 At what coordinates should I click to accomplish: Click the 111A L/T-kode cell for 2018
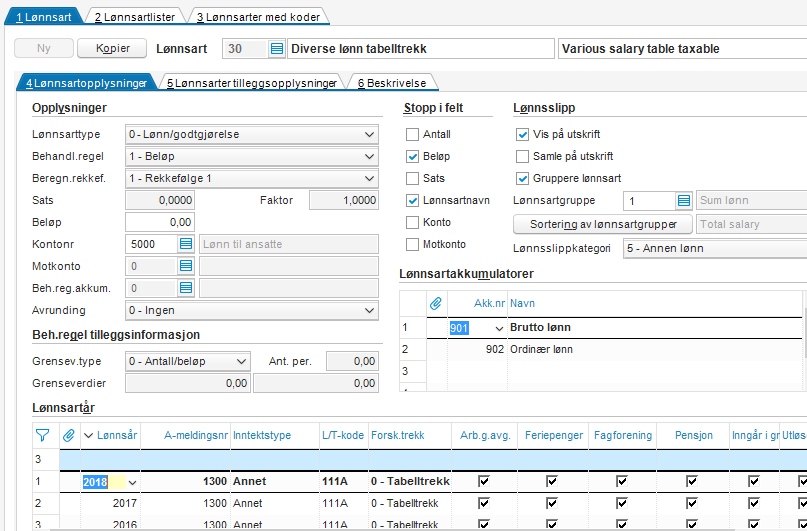coord(344,481)
